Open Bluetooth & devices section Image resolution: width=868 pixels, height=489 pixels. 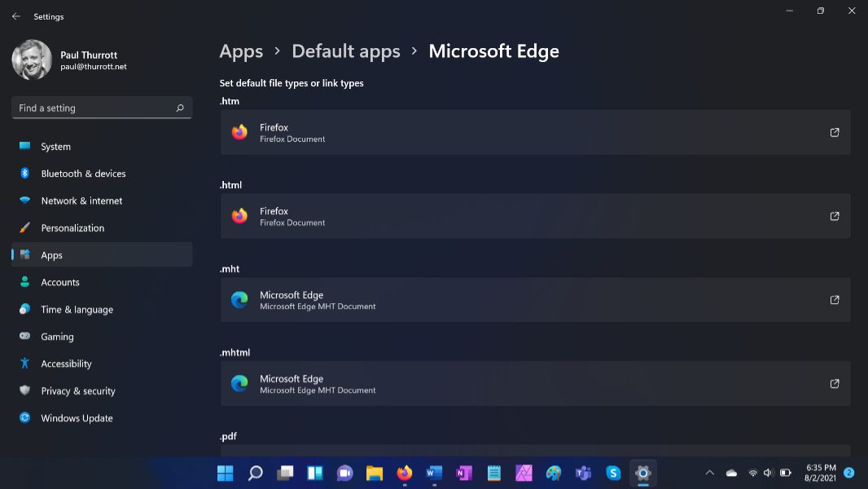[x=83, y=174]
